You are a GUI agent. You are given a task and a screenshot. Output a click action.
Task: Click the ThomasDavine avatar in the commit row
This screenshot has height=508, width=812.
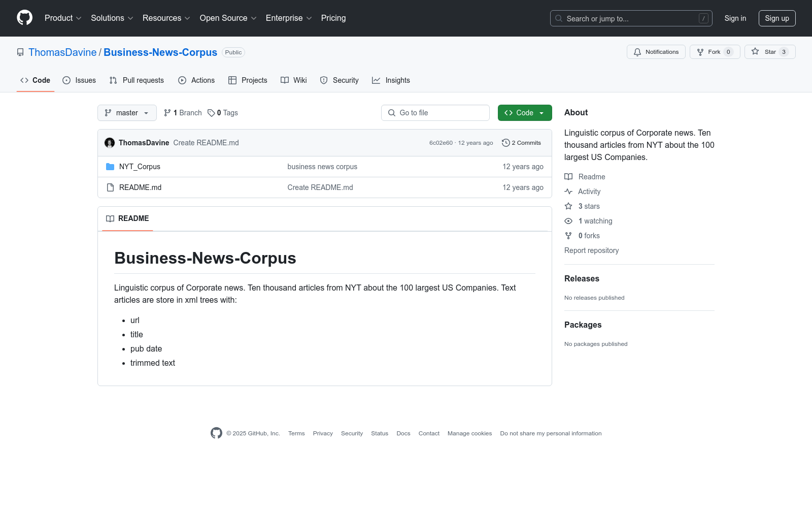110,143
